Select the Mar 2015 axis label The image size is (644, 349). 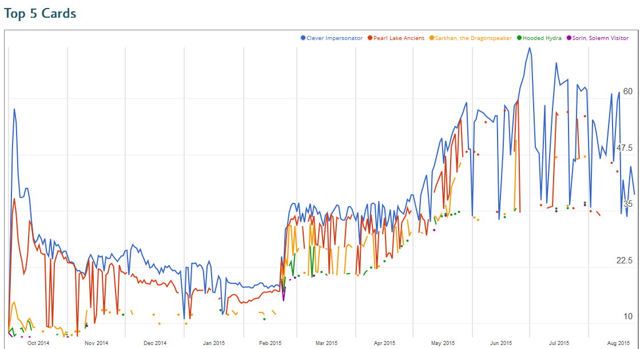coord(327,343)
